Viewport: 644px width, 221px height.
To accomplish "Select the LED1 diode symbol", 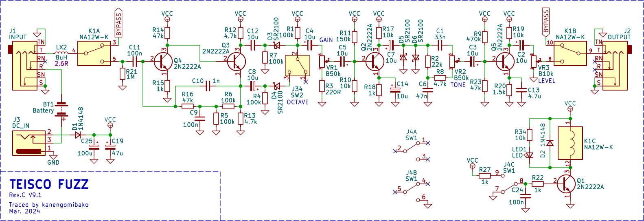I will [x=530, y=155].
